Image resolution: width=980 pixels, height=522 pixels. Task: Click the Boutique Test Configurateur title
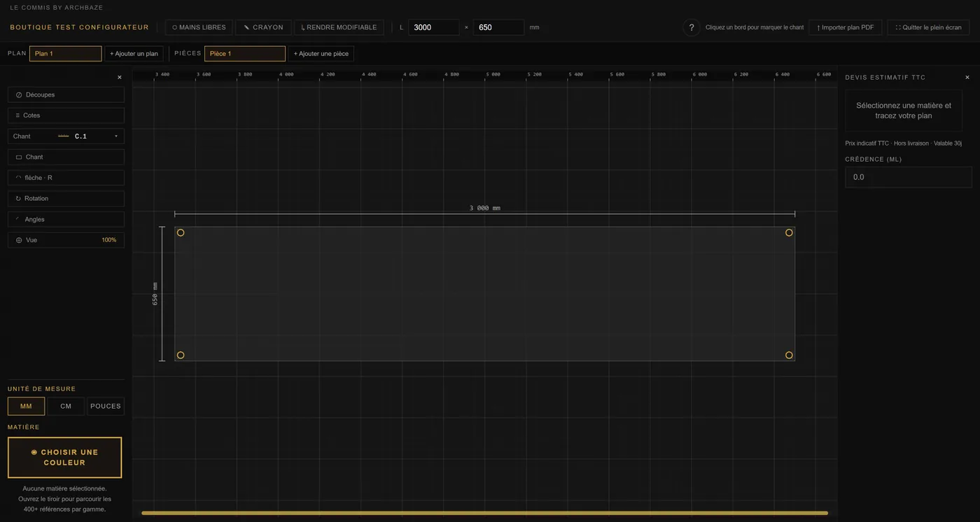(x=79, y=27)
